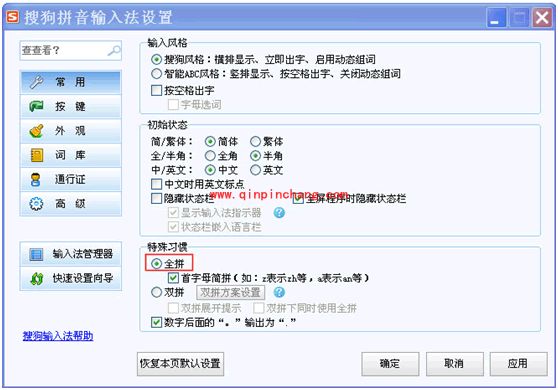This screenshot has height=390, width=558.
Task: Select 全拼 radio button
Action: pyautogui.click(x=156, y=264)
